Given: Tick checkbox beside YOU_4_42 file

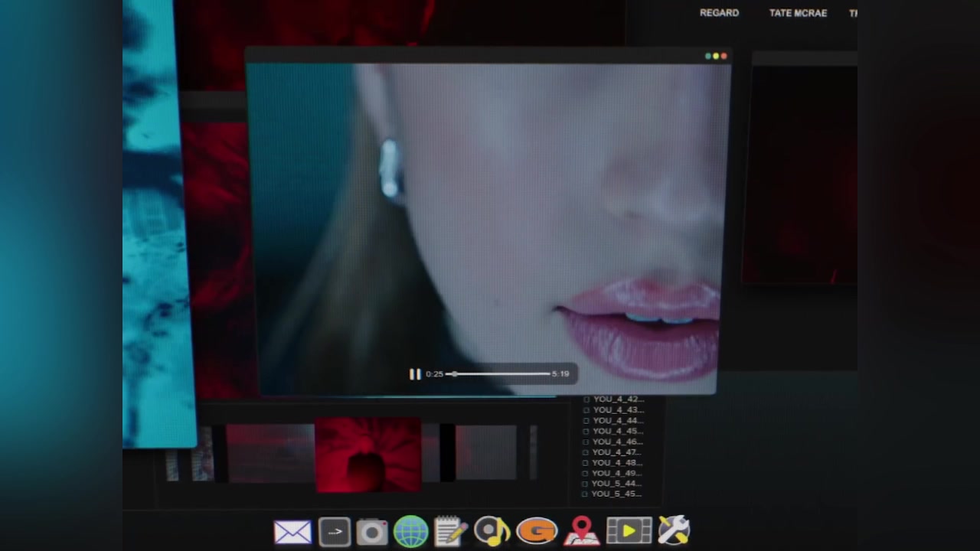Looking at the screenshot, I should (586, 399).
